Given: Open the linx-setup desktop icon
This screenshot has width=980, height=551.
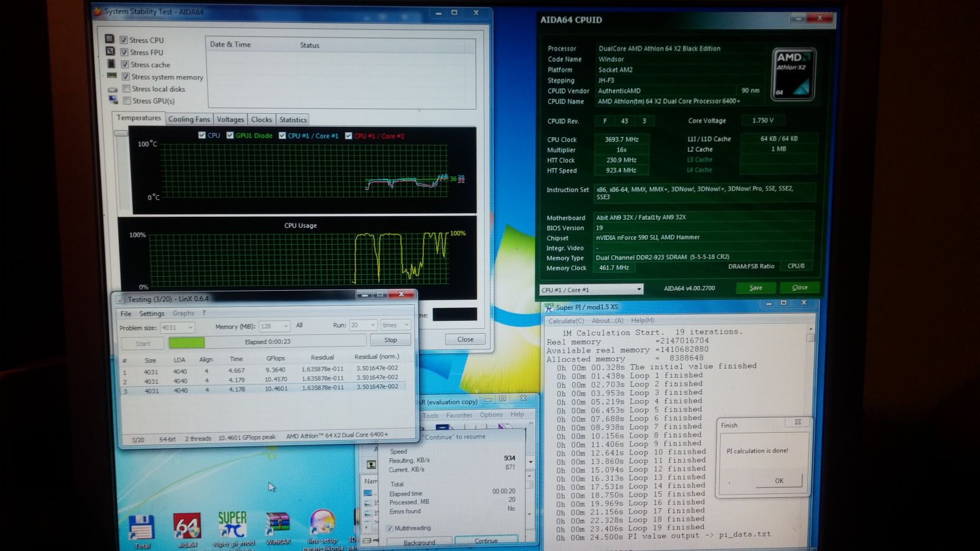Looking at the screenshot, I should [323, 522].
